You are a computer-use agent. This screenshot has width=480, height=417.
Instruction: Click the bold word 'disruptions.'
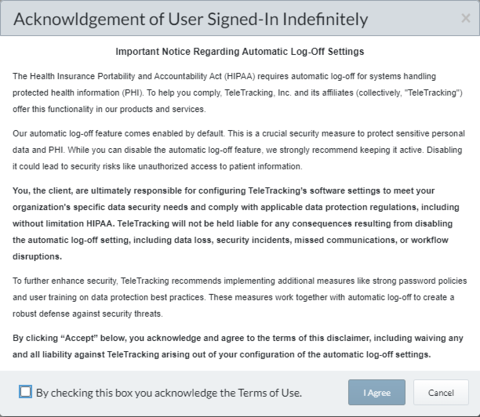tap(37, 256)
